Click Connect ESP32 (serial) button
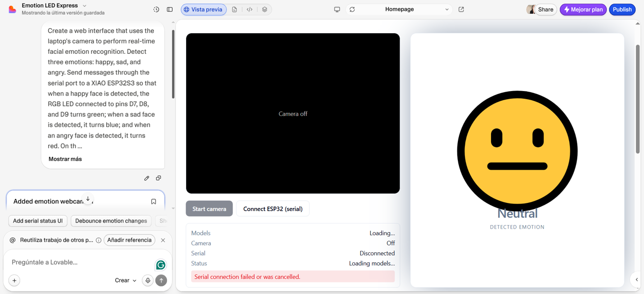 pyautogui.click(x=273, y=209)
